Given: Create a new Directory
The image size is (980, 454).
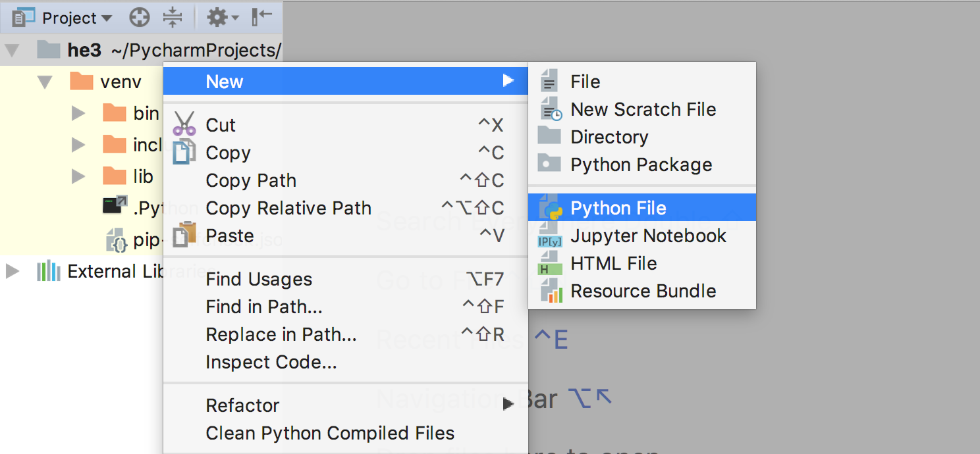Looking at the screenshot, I should pos(642,137).
